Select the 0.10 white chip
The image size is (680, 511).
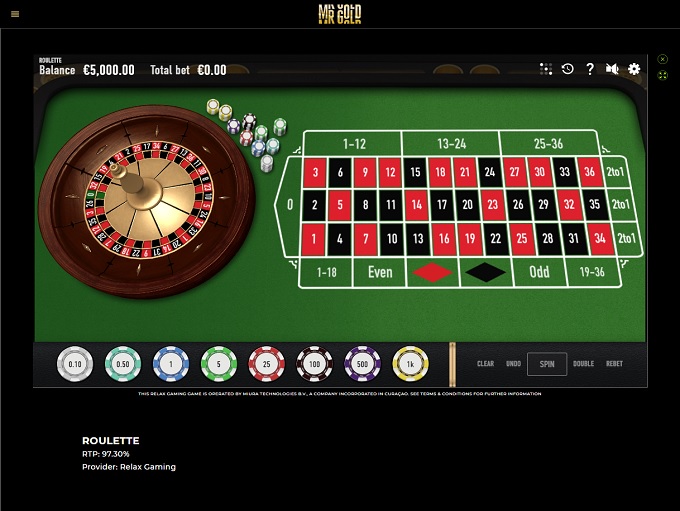click(75, 364)
